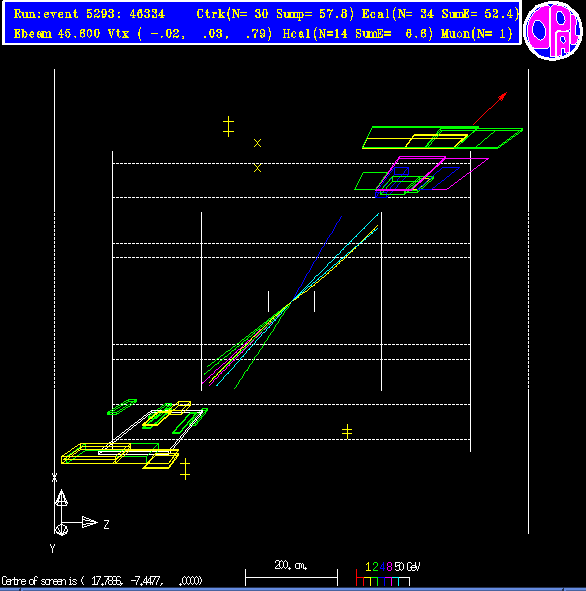Select the large green calorimeter block near the red arrow
The height and width of the screenshot is (591, 586).
442,138
